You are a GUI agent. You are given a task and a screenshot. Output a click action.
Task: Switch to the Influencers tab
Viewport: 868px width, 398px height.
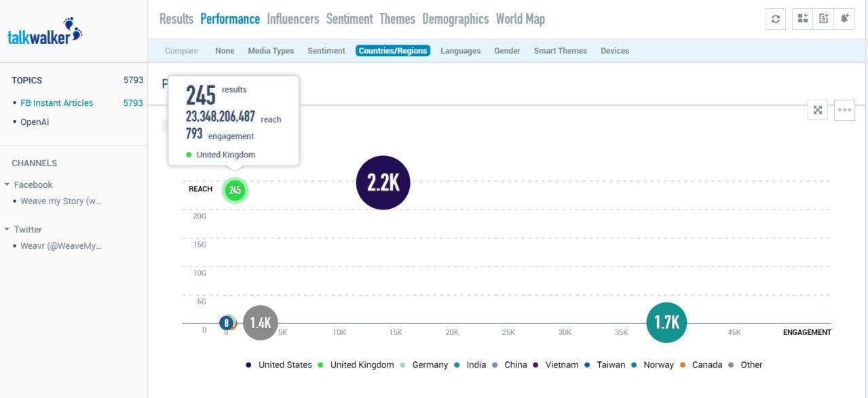point(293,19)
